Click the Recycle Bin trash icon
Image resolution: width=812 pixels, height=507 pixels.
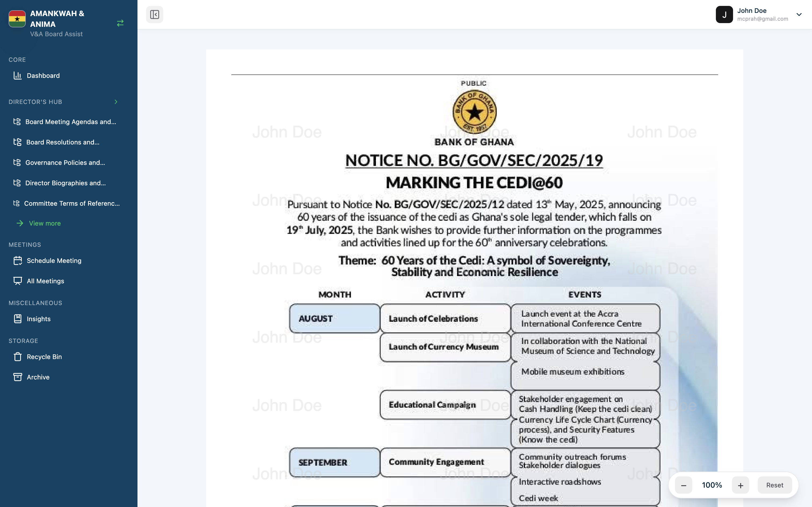[x=17, y=357]
